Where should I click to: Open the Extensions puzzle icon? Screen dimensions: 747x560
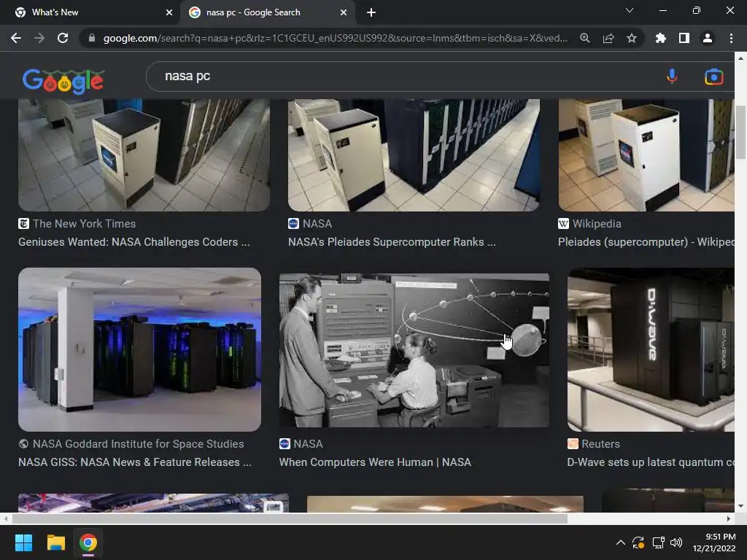tap(660, 38)
